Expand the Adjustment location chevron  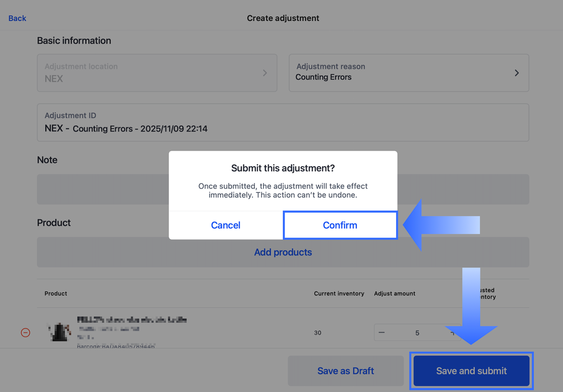coord(265,73)
